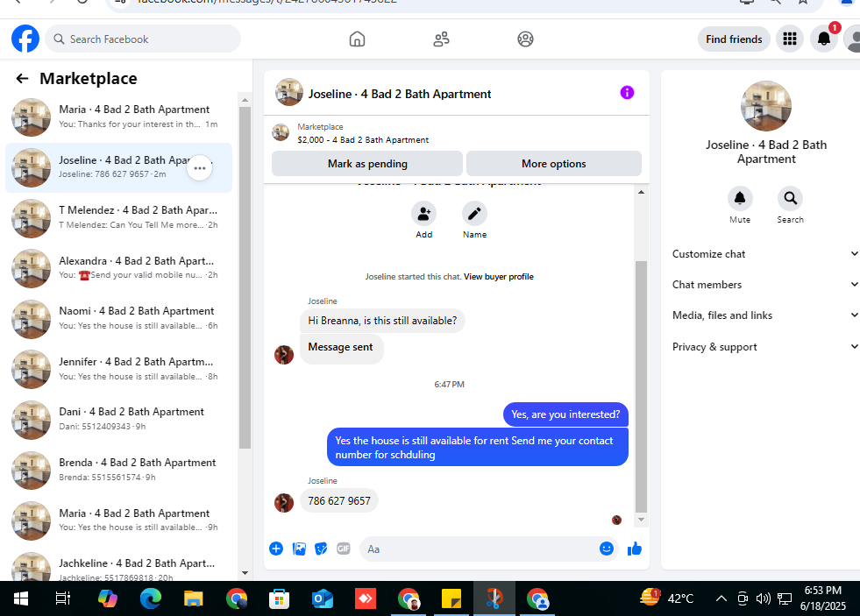860x616 pixels.
Task: Open the Facebook logo home link
Action: pyautogui.click(x=25, y=39)
